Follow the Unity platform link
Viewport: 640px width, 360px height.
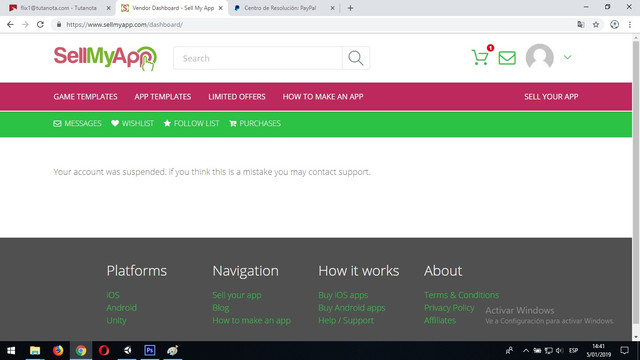(x=116, y=320)
